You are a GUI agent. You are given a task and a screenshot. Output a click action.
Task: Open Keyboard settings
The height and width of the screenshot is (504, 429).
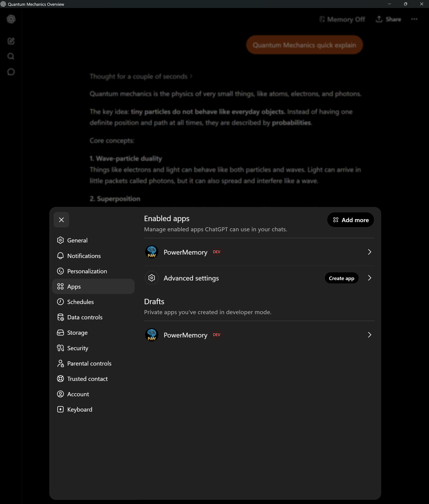tap(93, 409)
